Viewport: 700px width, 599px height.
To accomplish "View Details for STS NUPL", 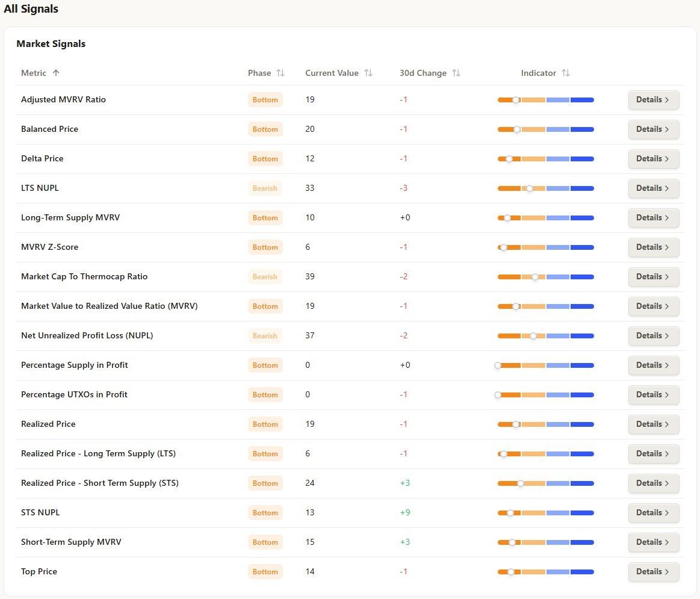I will pos(654,512).
